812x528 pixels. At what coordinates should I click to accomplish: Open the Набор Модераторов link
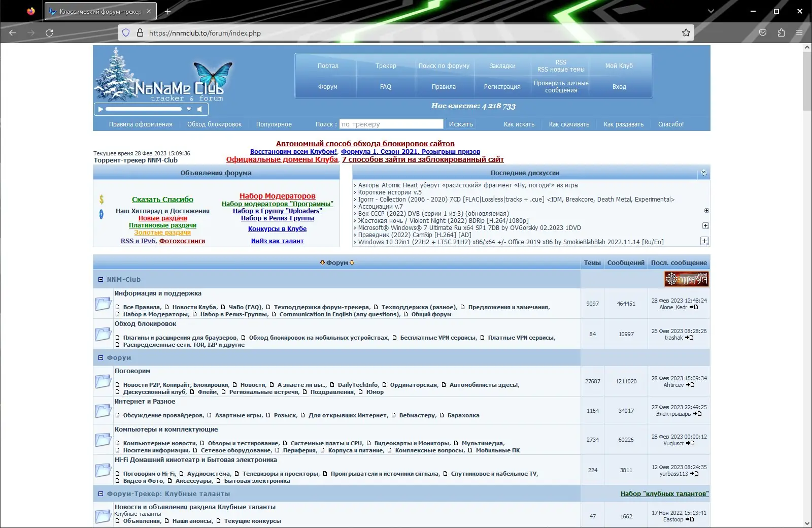(278, 196)
